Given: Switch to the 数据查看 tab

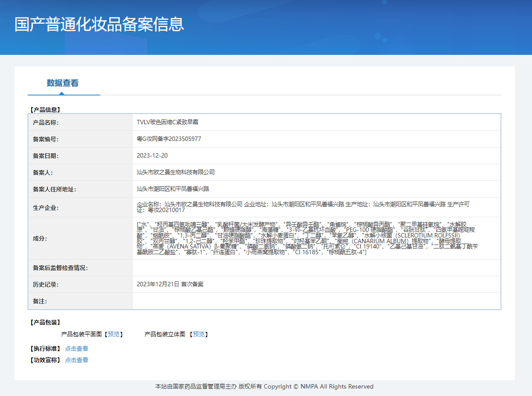Looking at the screenshot, I should 62,83.
